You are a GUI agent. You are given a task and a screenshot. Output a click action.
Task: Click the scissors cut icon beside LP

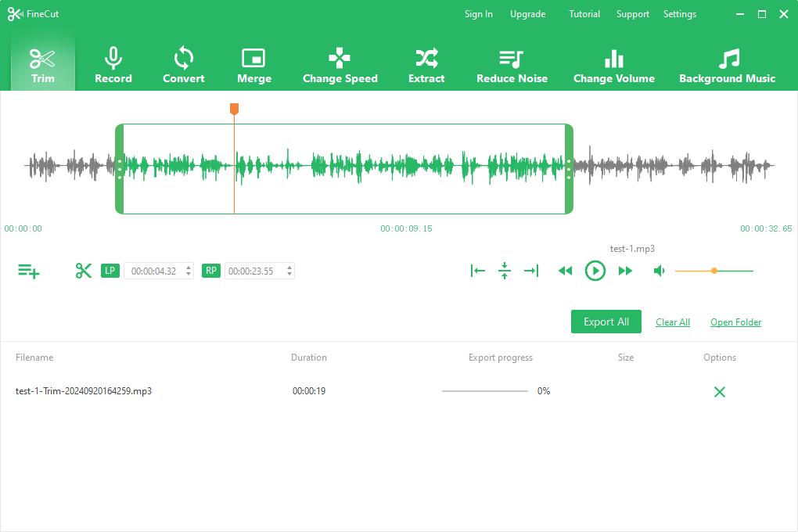tap(84, 271)
